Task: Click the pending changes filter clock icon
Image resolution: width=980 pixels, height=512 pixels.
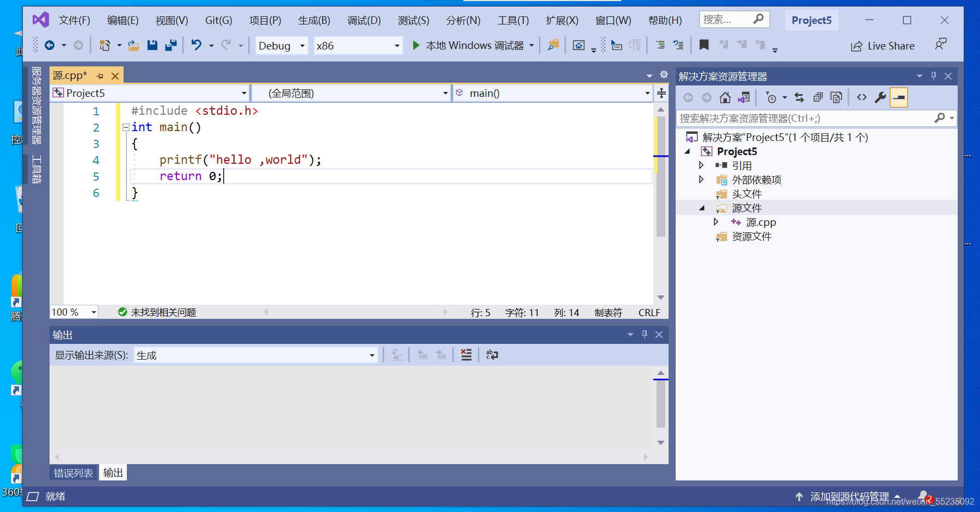Action: coord(771,97)
